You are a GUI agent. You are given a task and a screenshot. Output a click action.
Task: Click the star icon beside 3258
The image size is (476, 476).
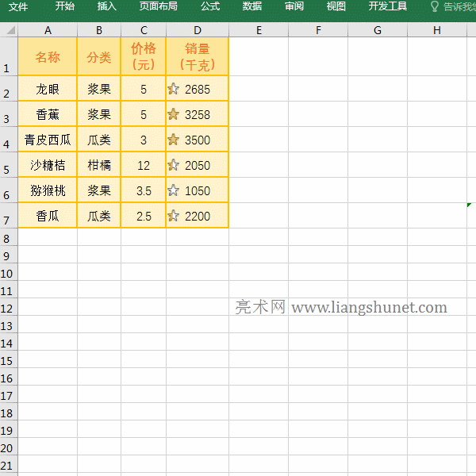click(174, 114)
